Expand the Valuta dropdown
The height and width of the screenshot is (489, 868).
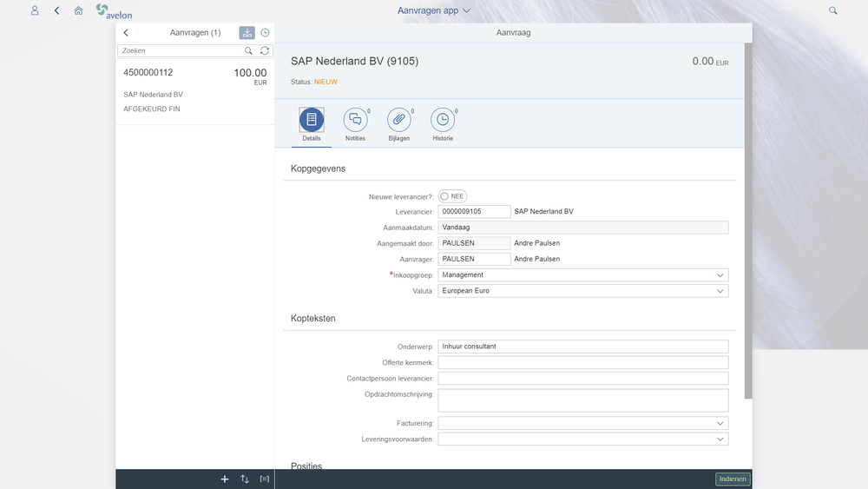(x=720, y=291)
